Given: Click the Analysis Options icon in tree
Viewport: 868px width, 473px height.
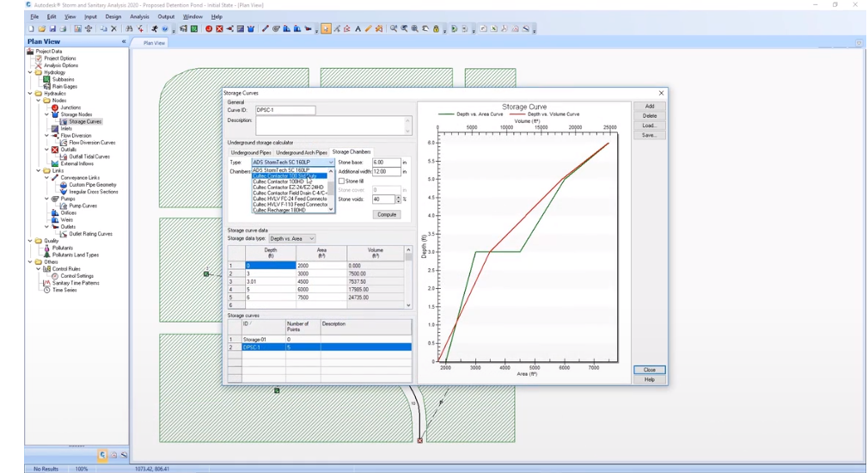Looking at the screenshot, I should pos(38,65).
